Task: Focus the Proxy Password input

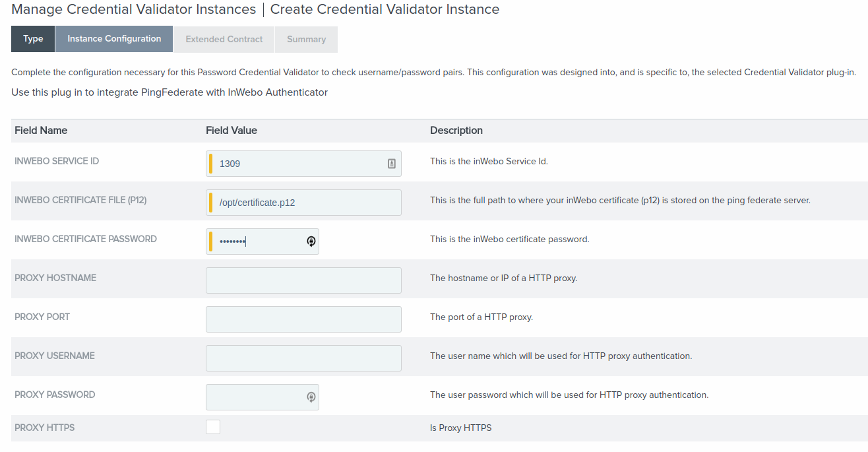Action: 254,397
